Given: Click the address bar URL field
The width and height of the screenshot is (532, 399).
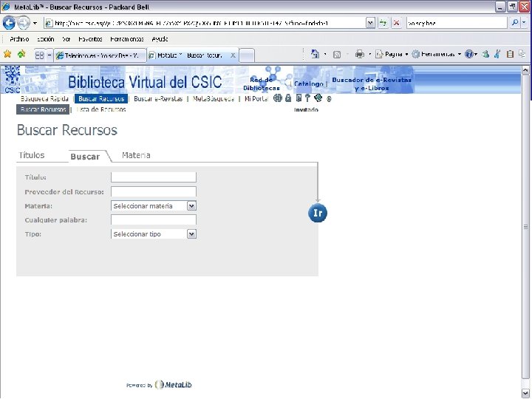Looking at the screenshot, I should pos(205,23).
